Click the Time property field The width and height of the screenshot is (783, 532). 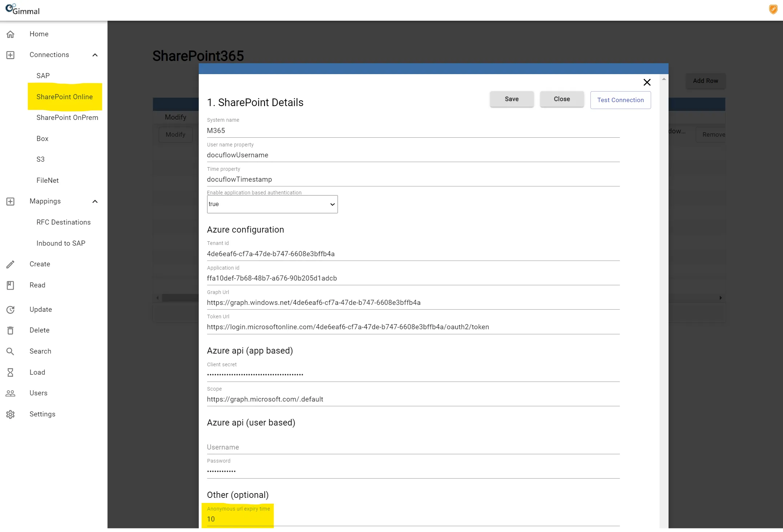413,180
